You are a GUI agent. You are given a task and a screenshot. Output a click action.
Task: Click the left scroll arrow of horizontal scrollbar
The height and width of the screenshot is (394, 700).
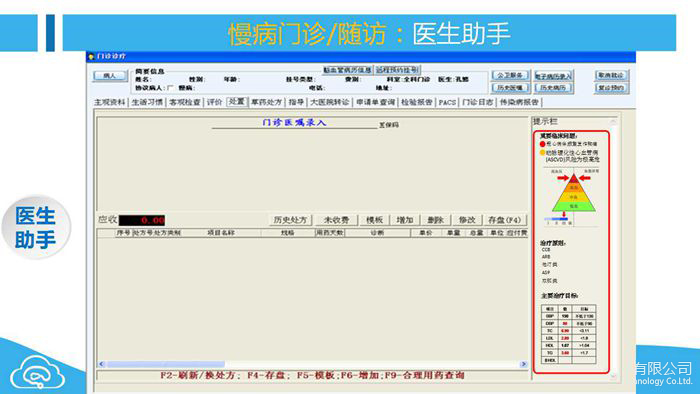pyautogui.click(x=101, y=364)
